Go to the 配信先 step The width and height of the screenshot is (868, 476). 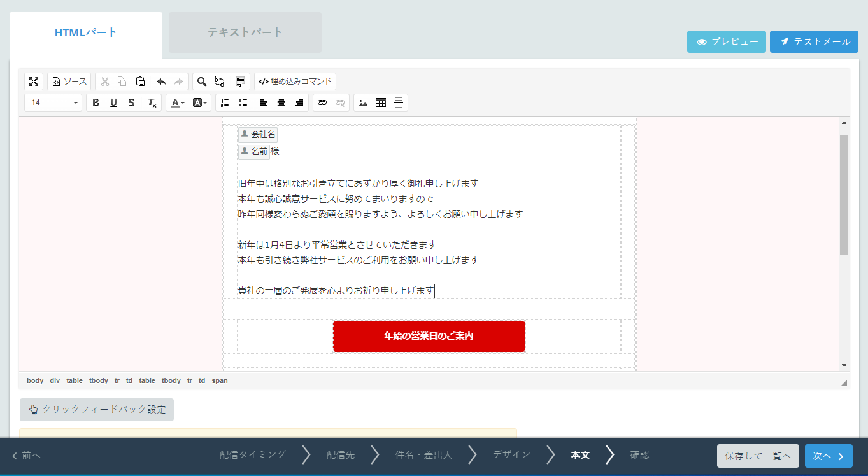pos(341,454)
